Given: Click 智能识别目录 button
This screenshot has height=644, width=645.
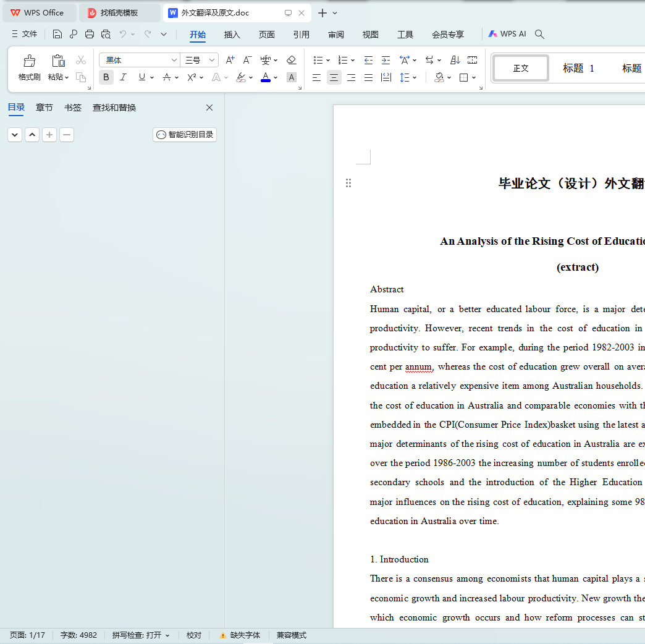Looking at the screenshot, I should pos(185,135).
